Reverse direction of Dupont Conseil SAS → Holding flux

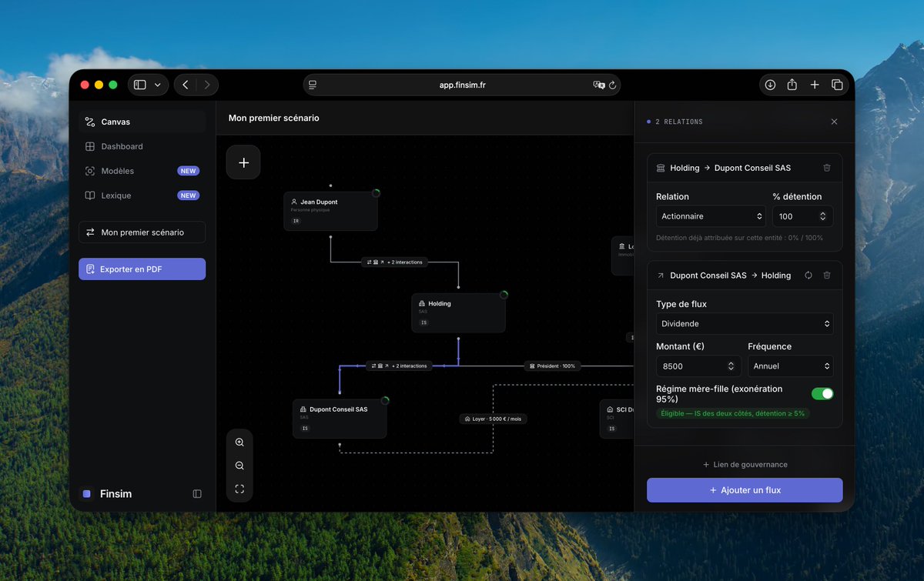click(x=808, y=275)
